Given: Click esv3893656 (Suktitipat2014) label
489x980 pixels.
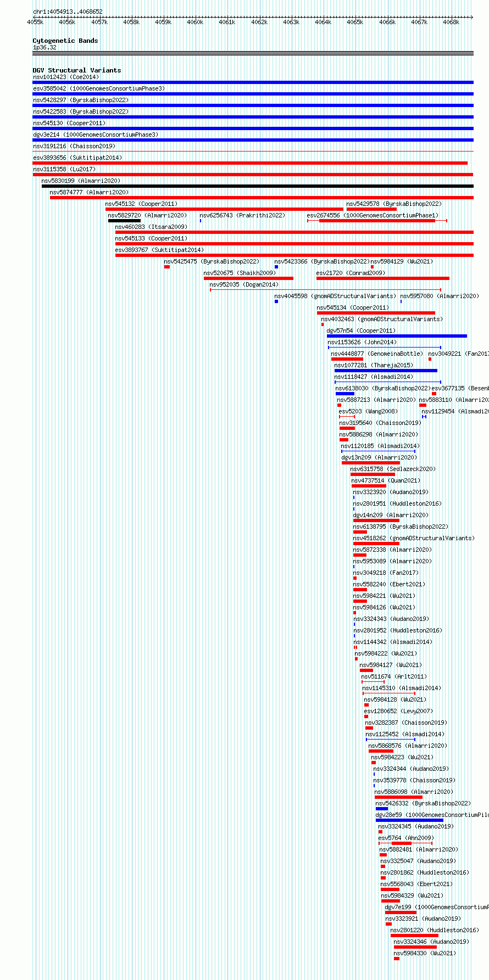Looking at the screenshot, I should [77, 158].
